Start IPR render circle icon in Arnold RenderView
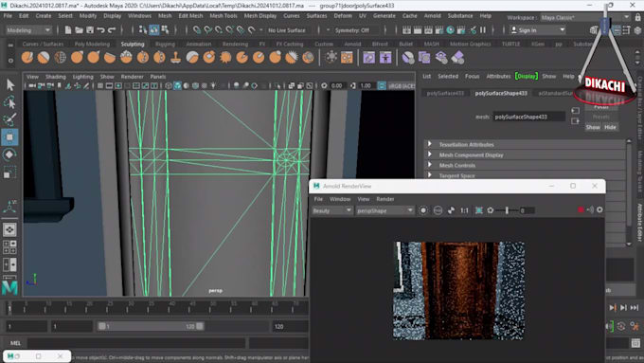644x363 pixels. point(423,210)
